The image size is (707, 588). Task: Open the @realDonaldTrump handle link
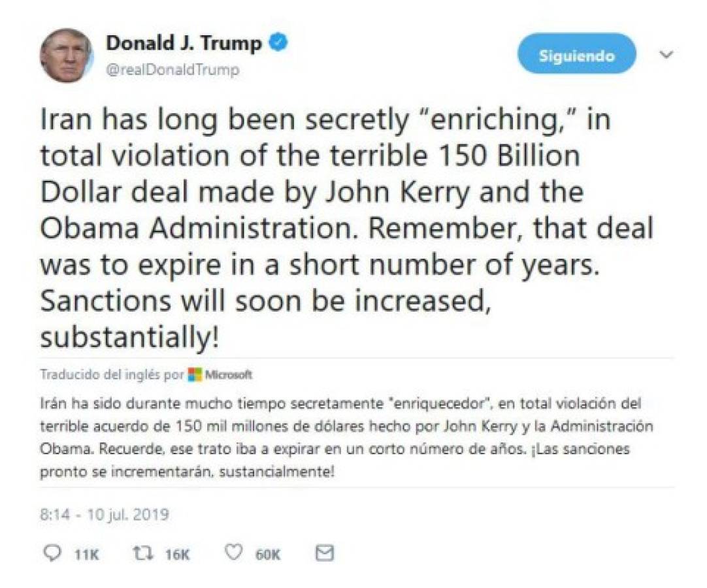172,69
